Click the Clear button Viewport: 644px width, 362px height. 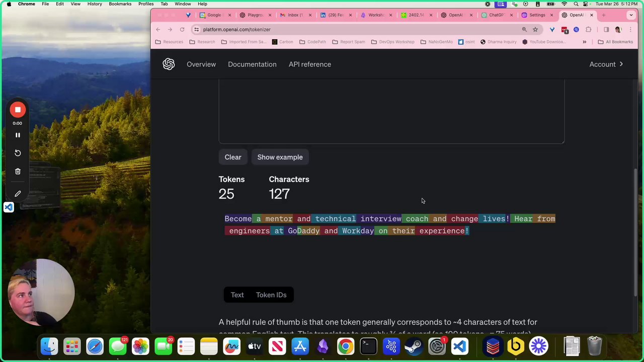click(x=233, y=157)
